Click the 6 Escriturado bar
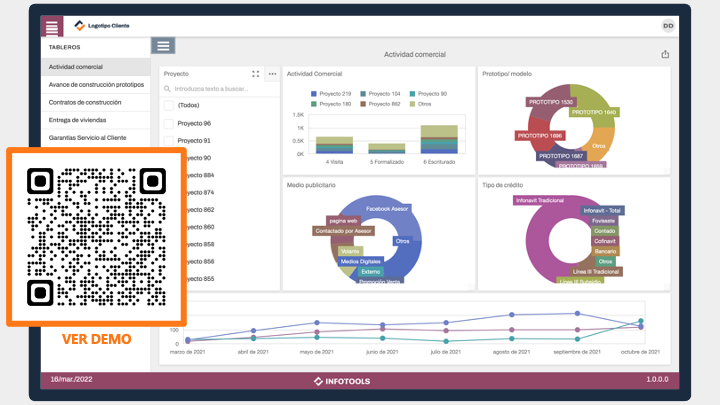 pyautogui.click(x=439, y=139)
